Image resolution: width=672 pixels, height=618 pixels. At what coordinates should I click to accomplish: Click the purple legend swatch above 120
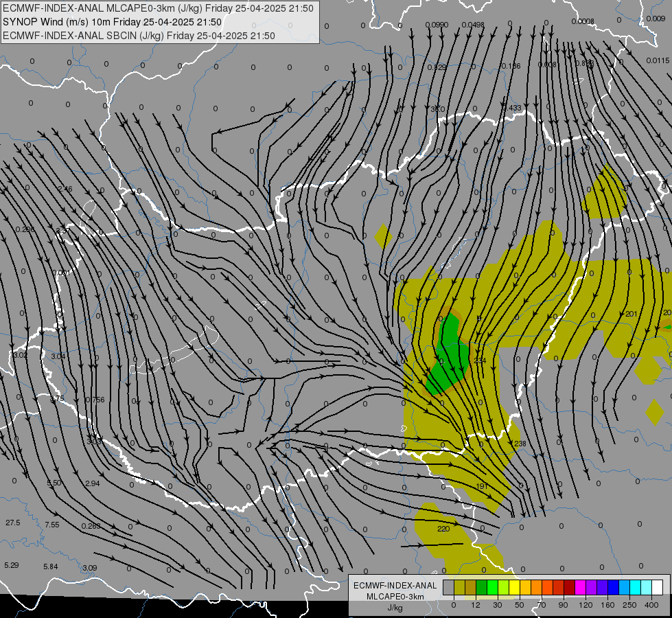point(592,587)
